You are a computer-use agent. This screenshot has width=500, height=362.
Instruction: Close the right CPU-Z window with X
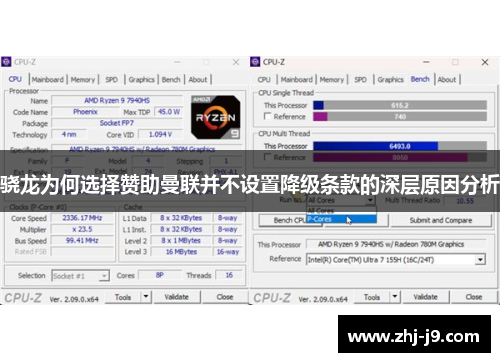(485, 62)
